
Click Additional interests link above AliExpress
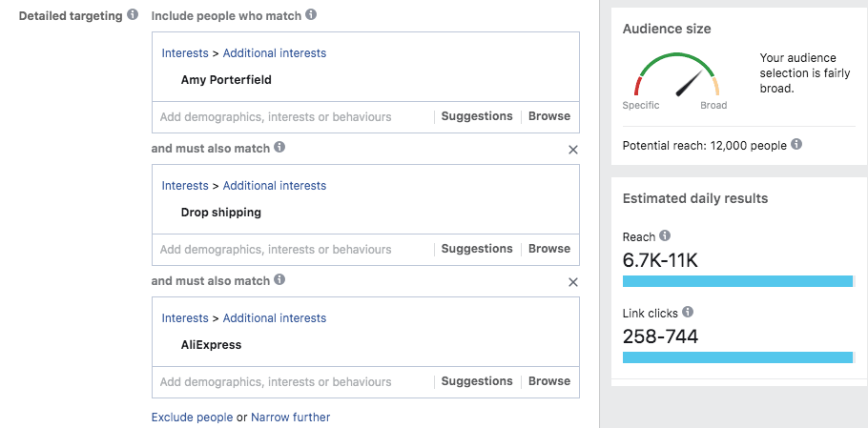click(275, 318)
